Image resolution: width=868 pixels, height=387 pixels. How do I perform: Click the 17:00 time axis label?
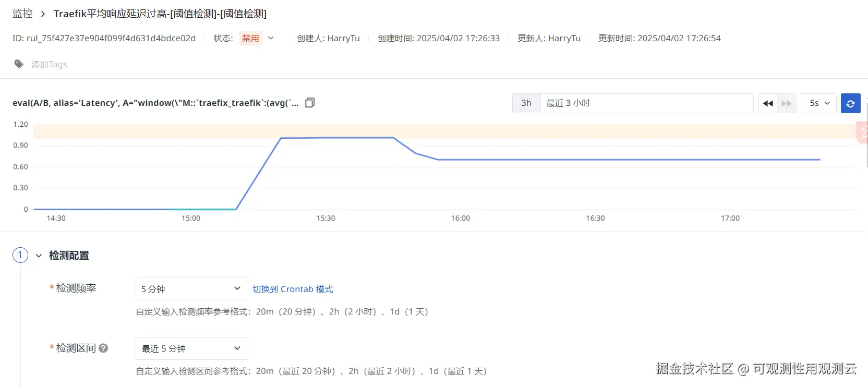coord(730,218)
